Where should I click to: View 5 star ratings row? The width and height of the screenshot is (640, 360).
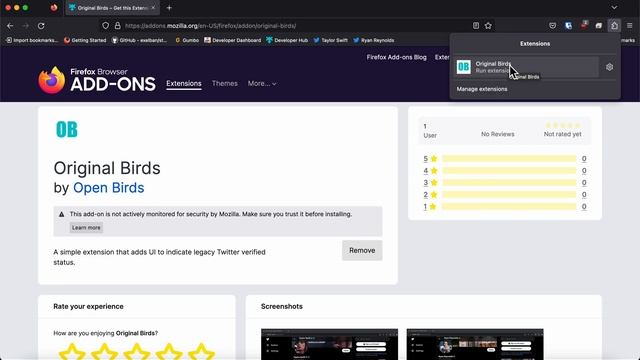[505, 159]
